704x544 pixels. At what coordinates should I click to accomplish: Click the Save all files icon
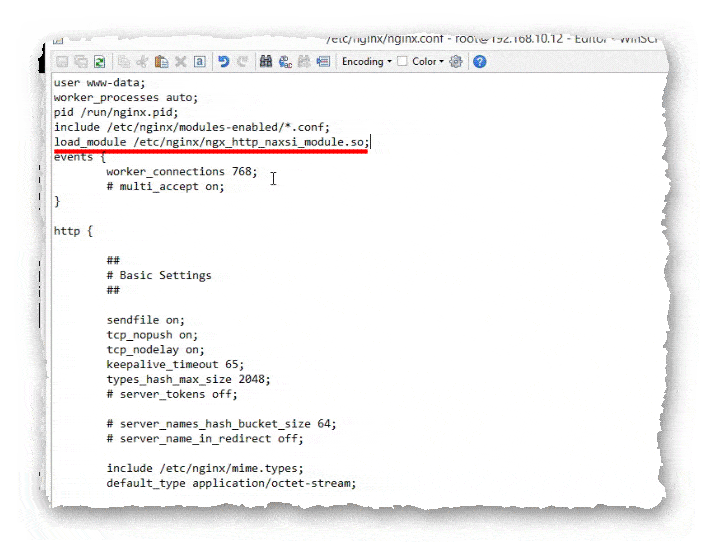coord(81,61)
